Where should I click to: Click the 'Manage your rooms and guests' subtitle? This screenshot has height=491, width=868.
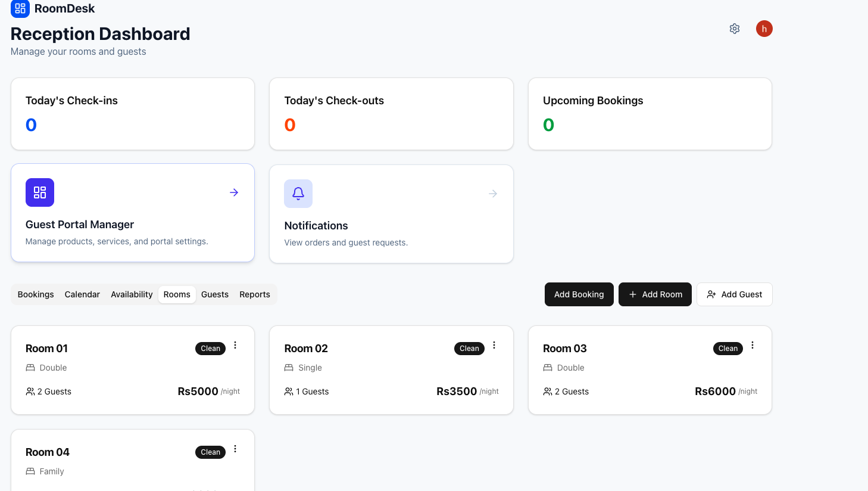pyautogui.click(x=79, y=52)
